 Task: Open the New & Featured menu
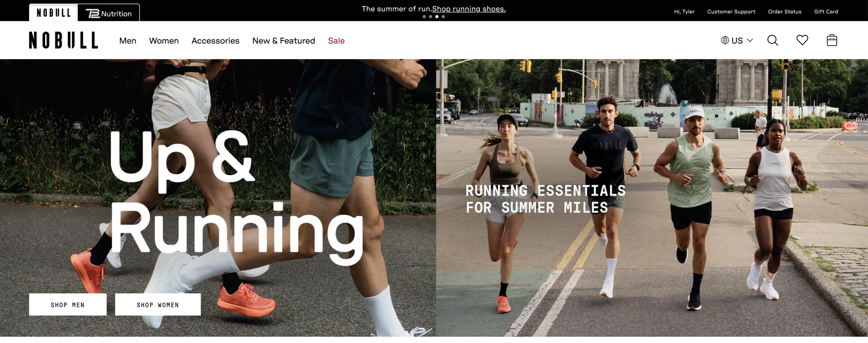click(284, 41)
